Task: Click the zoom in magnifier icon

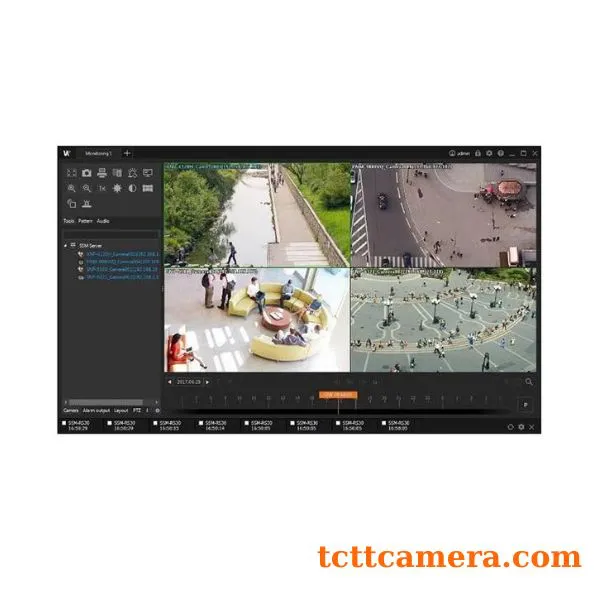Action: point(72,188)
